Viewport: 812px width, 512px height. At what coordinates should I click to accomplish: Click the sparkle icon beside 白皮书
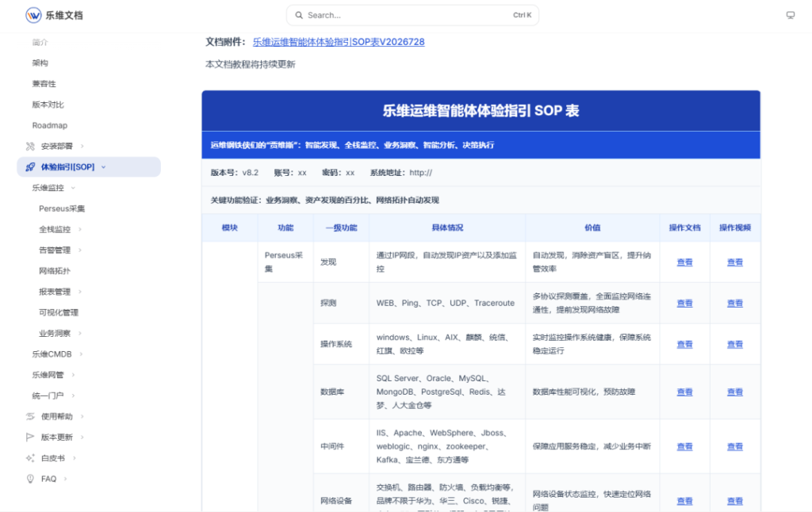point(30,457)
